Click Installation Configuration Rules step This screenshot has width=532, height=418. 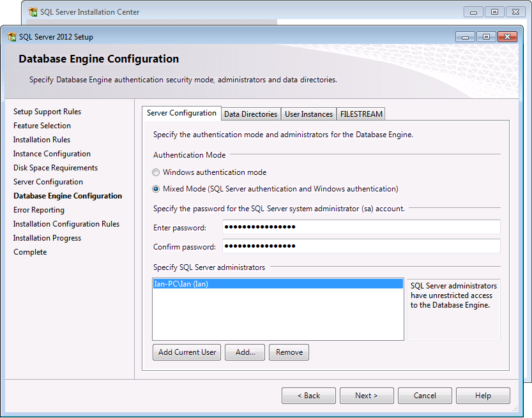(66, 224)
